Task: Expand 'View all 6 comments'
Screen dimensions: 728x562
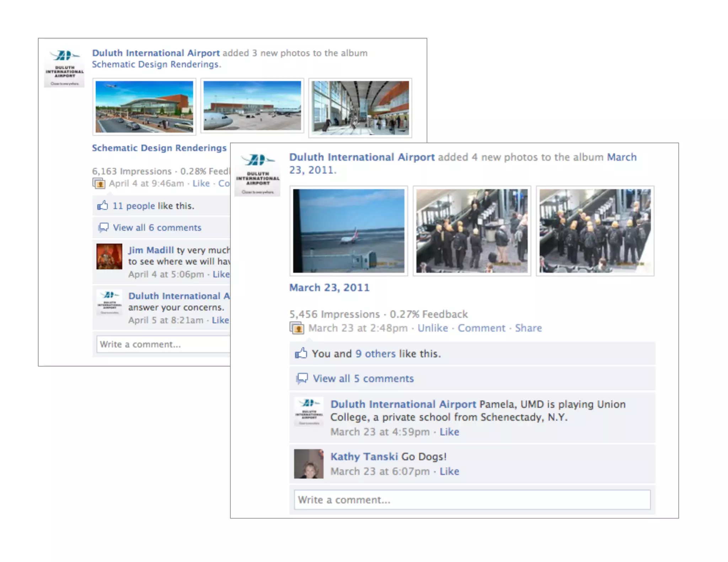Action: point(157,227)
